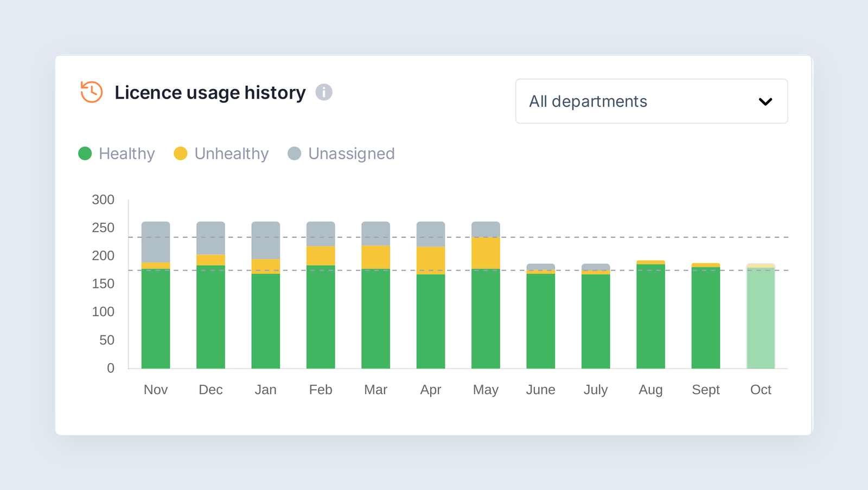Select the June bar in the chart
Image resolution: width=868 pixels, height=490 pixels.
pos(541,316)
